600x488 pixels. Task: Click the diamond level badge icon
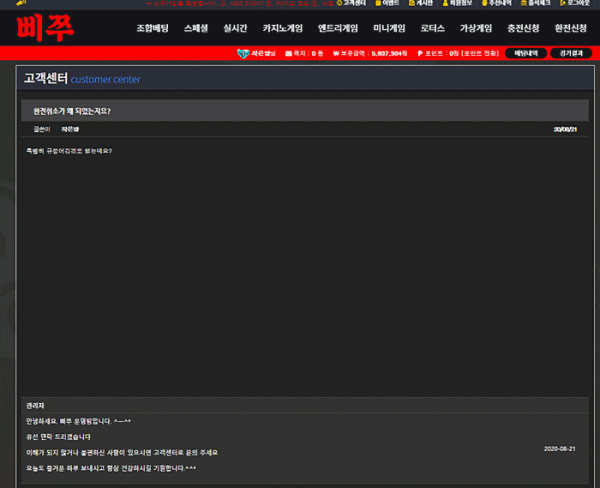pos(243,54)
